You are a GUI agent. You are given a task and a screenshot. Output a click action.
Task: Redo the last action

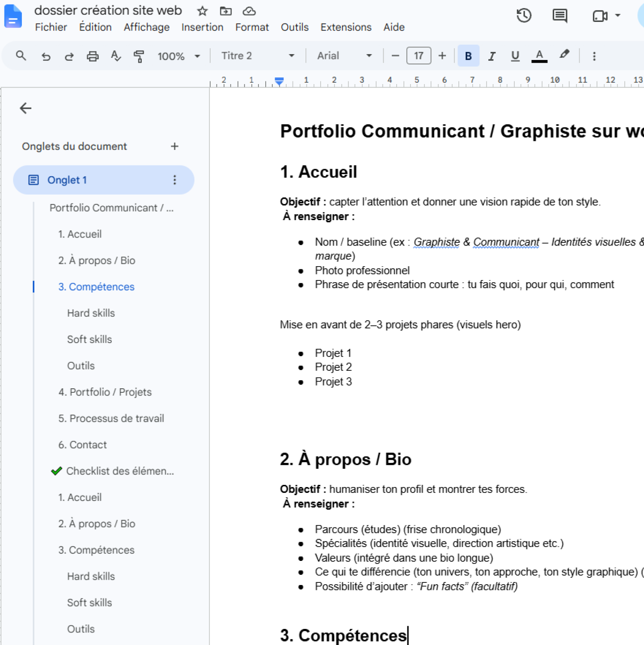[x=69, y=56]
